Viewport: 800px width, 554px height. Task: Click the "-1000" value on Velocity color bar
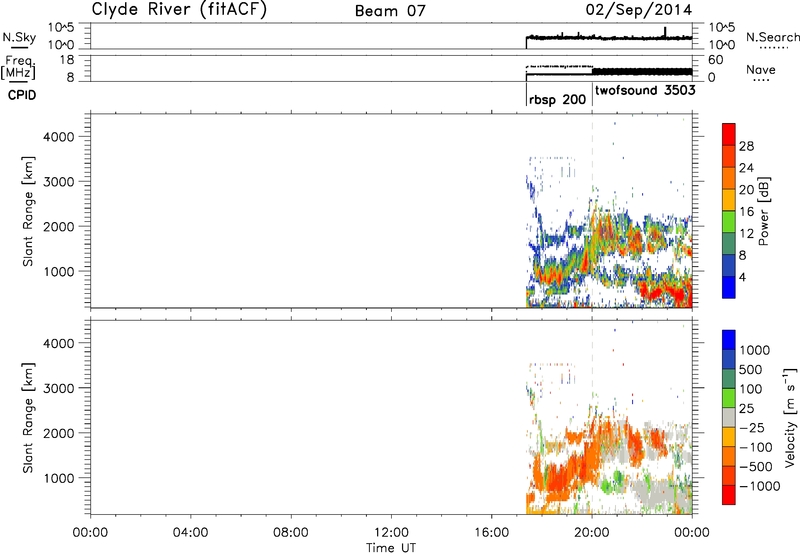coord(760,486)
